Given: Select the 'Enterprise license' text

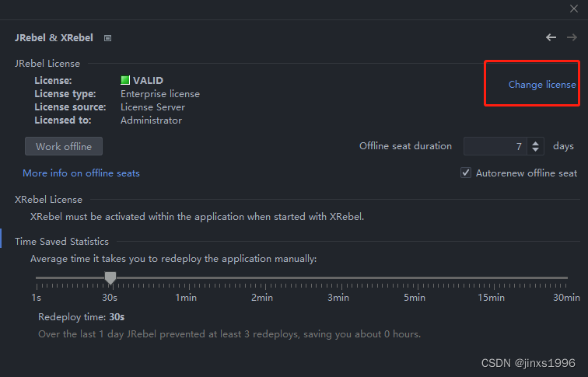Looking at the screenshot, I should (160, 94).
